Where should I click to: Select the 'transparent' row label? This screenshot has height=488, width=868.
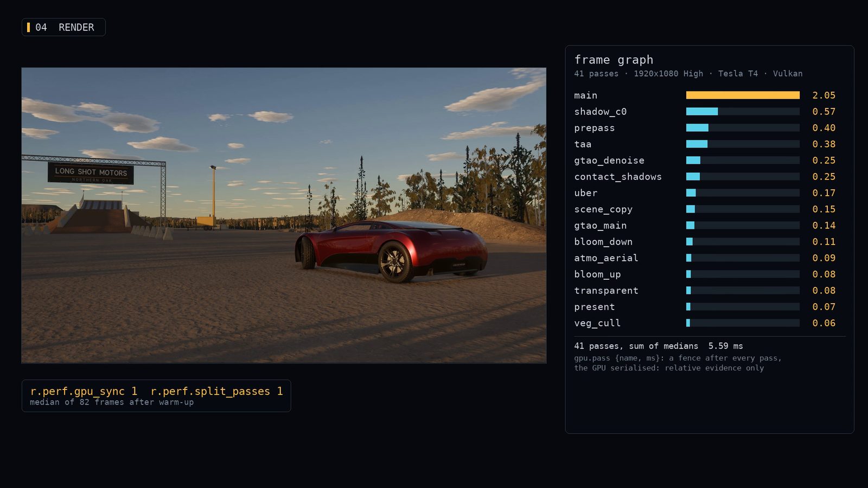point(606,291)
